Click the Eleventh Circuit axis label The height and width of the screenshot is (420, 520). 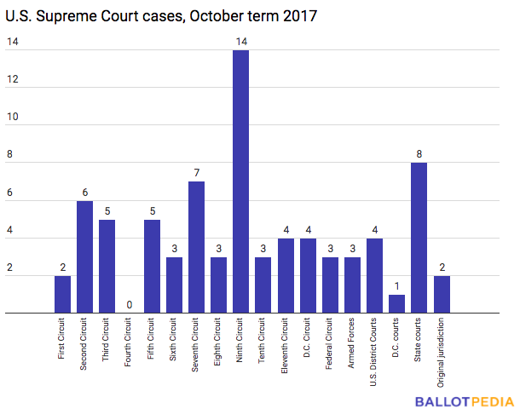284,345
